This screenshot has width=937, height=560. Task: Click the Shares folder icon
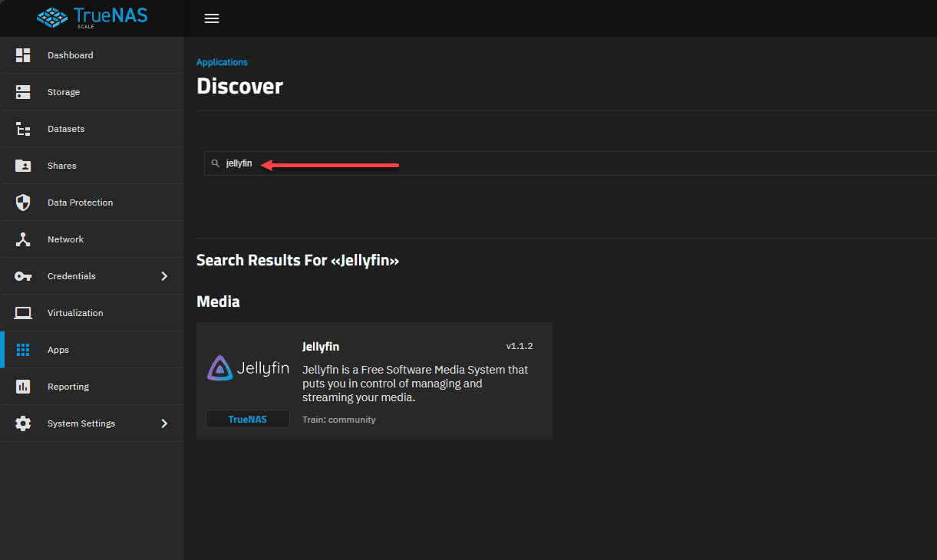(23, 166)
